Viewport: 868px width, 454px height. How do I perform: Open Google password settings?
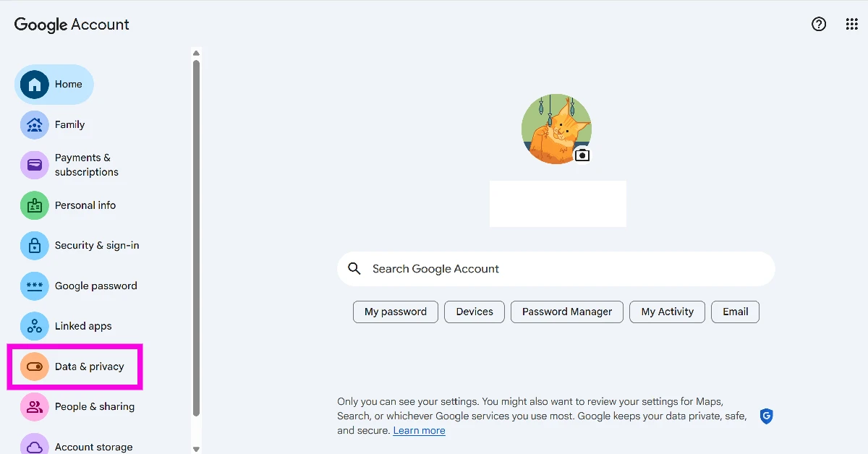click(78, 286)
